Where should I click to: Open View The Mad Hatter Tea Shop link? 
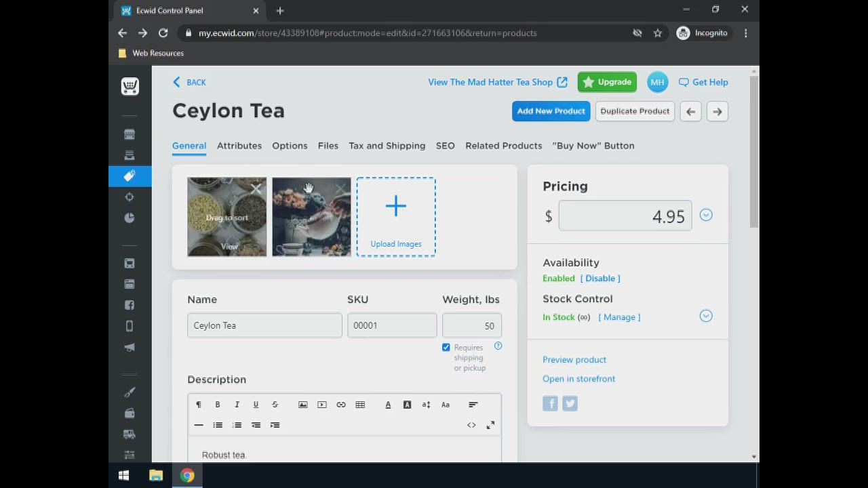click(498, 82)
